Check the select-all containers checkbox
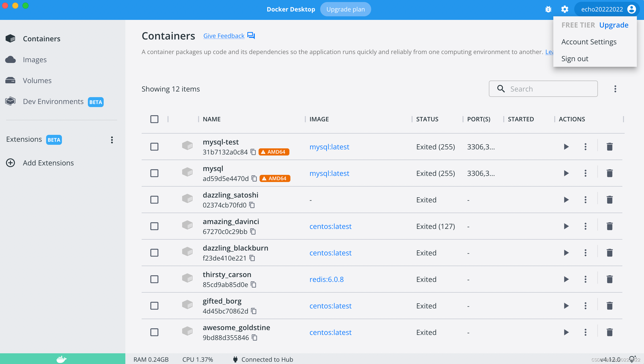The width and height of the screenshot is (644, 364). point(154,119)
